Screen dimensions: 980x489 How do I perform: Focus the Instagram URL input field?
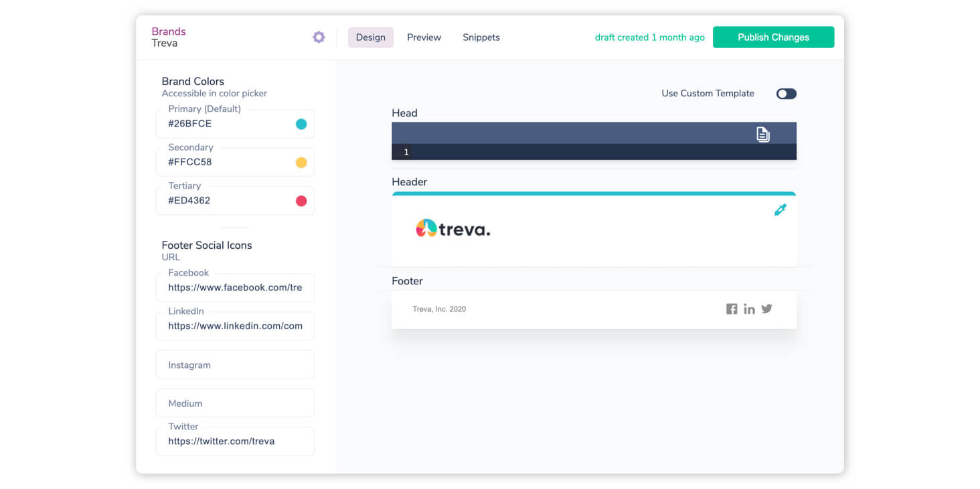coord(235,365)
